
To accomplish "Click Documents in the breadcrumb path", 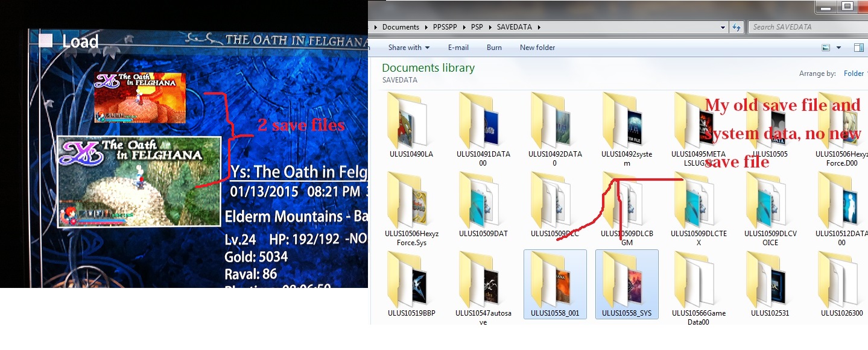I will pos(401,27).
